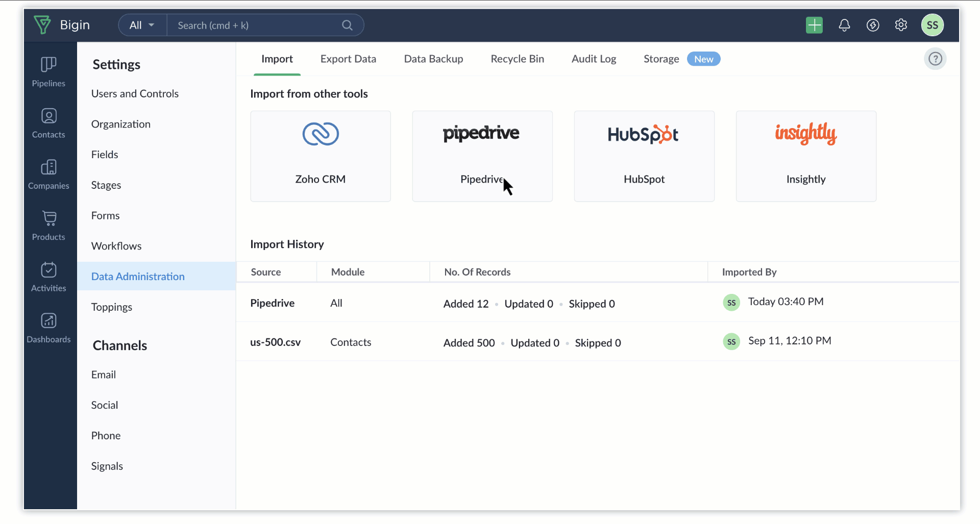Switch to the Audit Log tab
Viewport: 980px width, 524px height.
click(x=594, y=59)
